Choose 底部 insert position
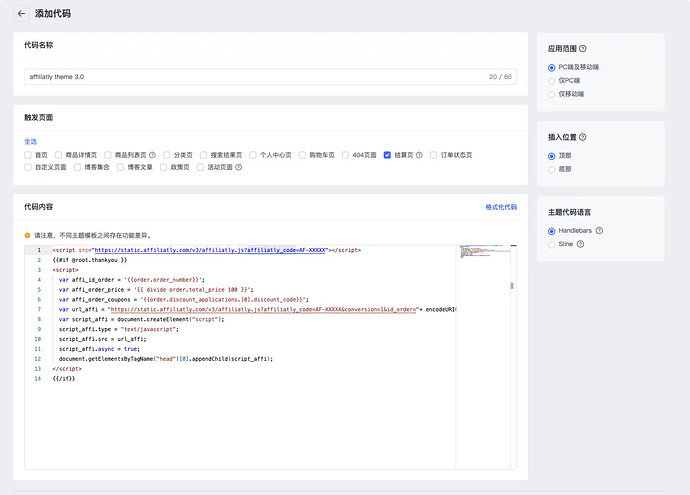This screenshot has height=495, width=690. coord(551,169)
